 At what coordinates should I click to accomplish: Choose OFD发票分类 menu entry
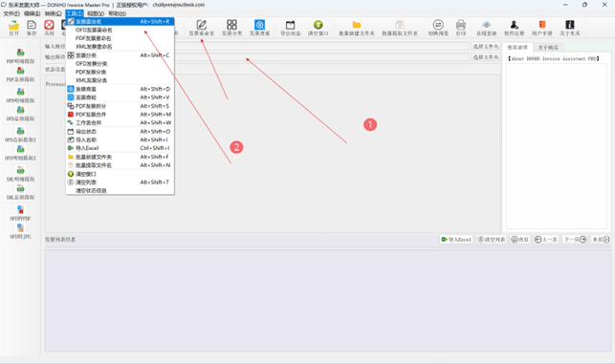coord(120,63)
